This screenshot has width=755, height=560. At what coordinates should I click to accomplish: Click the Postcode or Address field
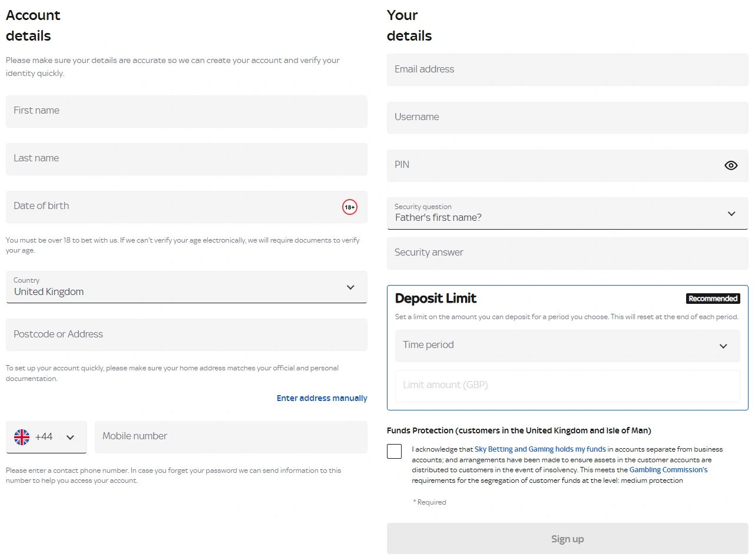tap(186, 334)
